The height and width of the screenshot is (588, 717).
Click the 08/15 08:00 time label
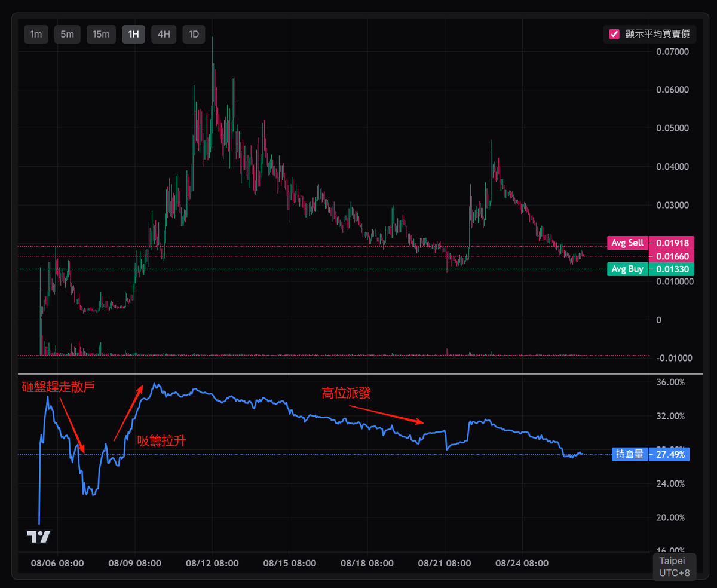(x=290, y=563)
